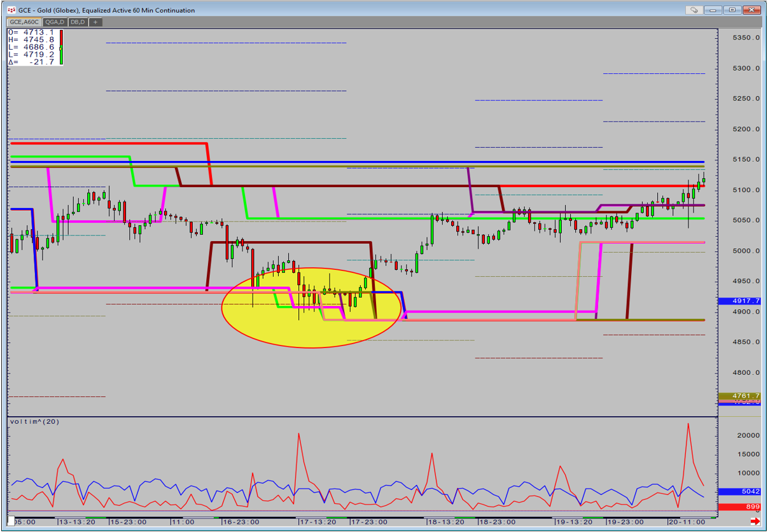Click the small white box at time axis start

point(11,520)
